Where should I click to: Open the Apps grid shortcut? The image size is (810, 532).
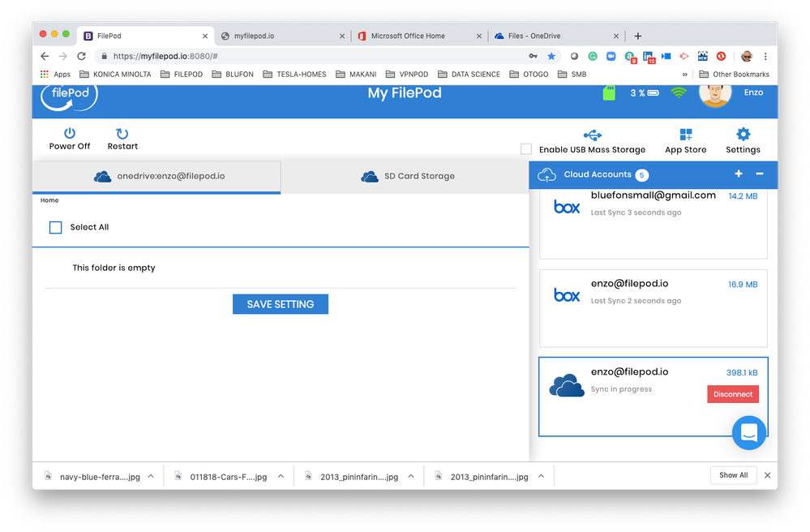[55, 75]
